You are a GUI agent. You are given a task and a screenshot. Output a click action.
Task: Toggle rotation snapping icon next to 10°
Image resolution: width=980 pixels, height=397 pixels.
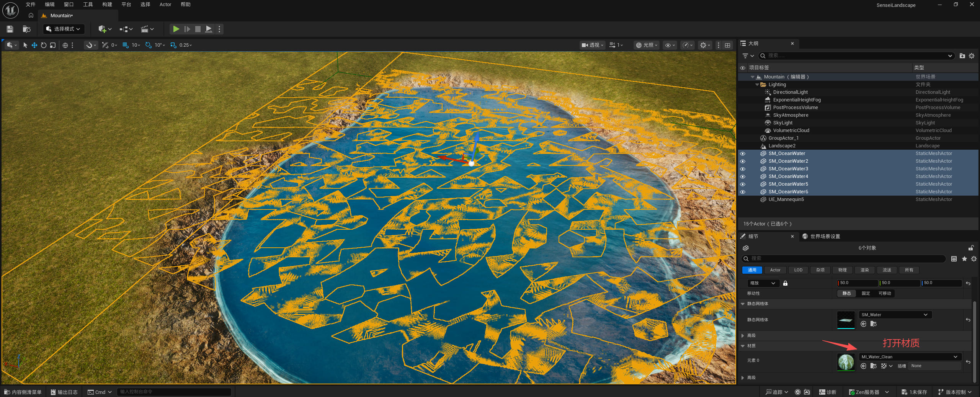(149, 45)
